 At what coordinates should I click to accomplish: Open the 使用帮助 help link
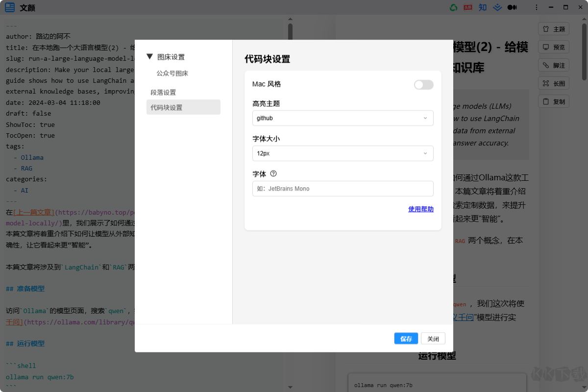420,209
